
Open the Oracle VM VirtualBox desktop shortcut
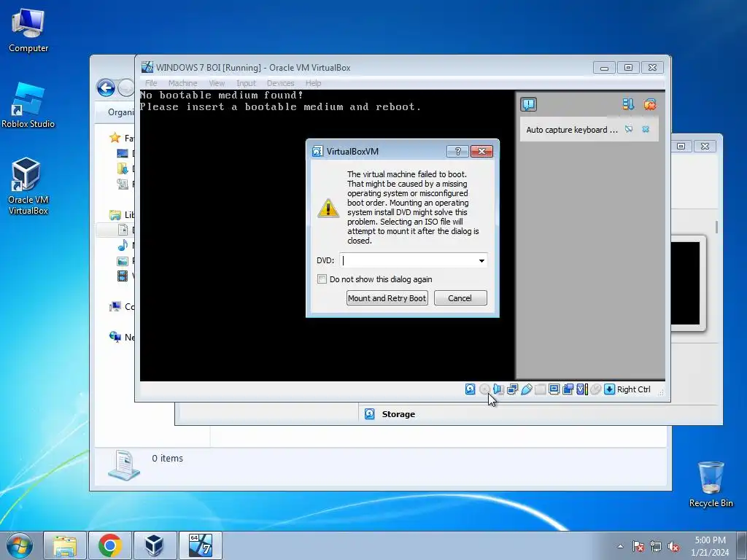[28, 186]
